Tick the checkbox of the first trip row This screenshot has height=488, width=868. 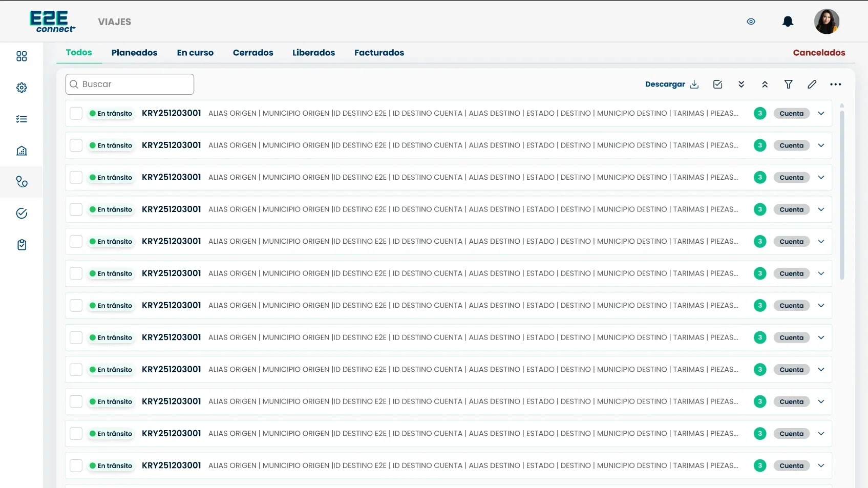pyautogui.click(x=76, y=113)
